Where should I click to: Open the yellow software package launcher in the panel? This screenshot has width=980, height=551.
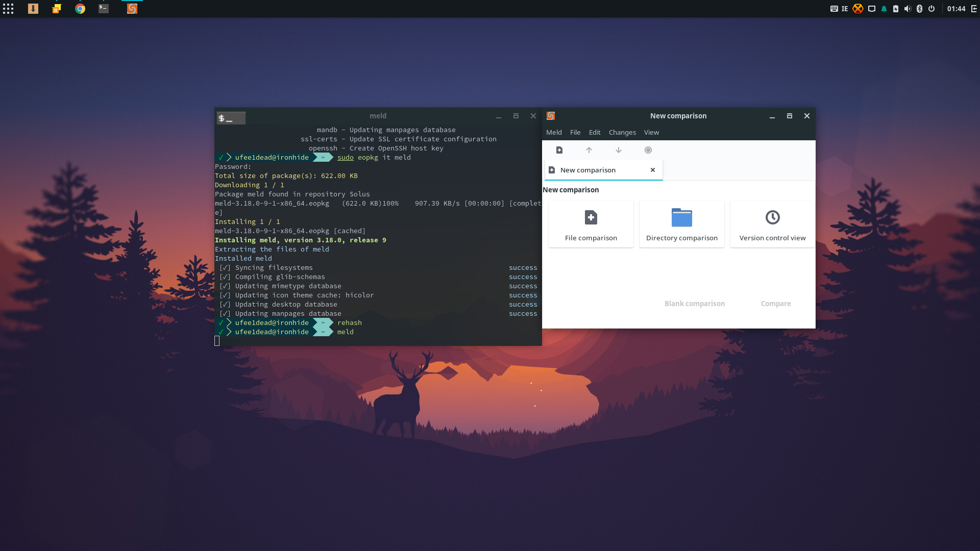coord(57,9)
